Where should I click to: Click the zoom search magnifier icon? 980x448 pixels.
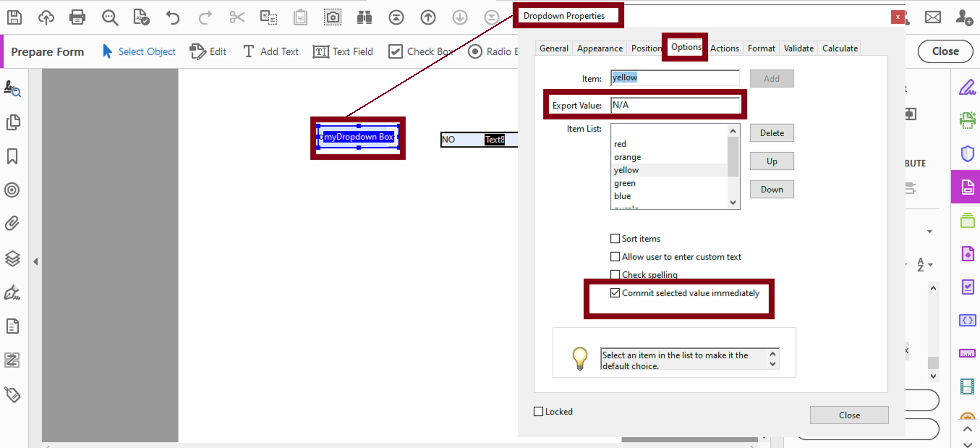point(110,17)
